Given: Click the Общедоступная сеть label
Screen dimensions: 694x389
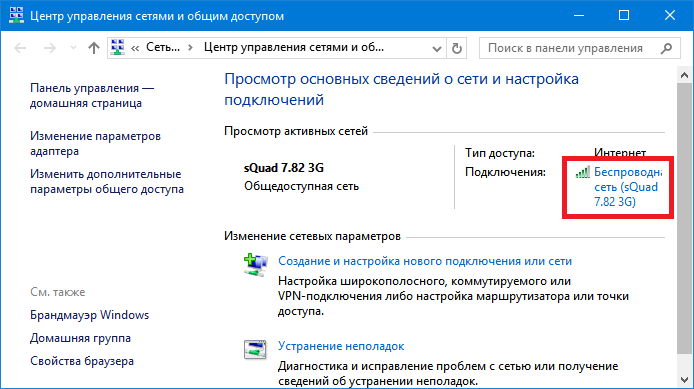Looking at the screenshot, I should pyautogui.click(x=301, y=186).
